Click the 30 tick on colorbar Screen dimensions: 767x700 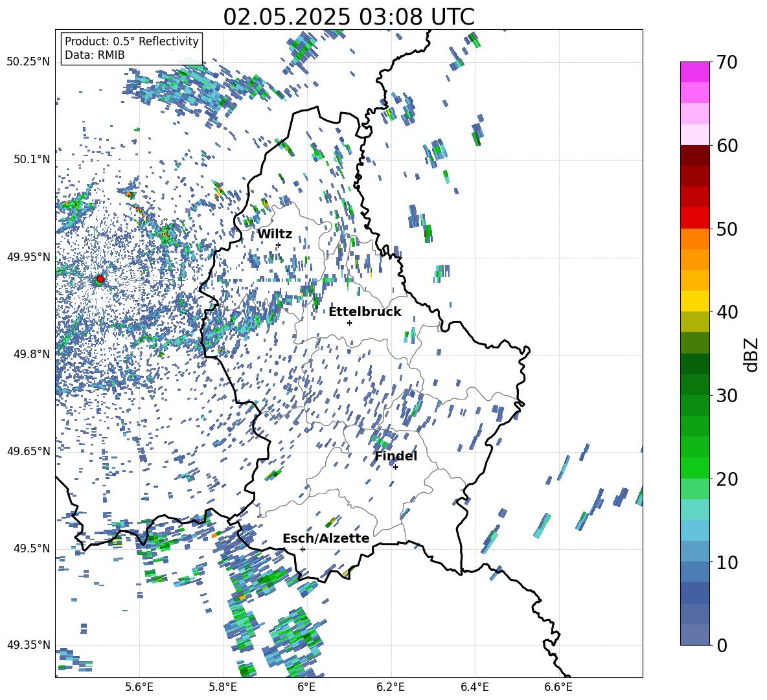(x=726, y=396)
